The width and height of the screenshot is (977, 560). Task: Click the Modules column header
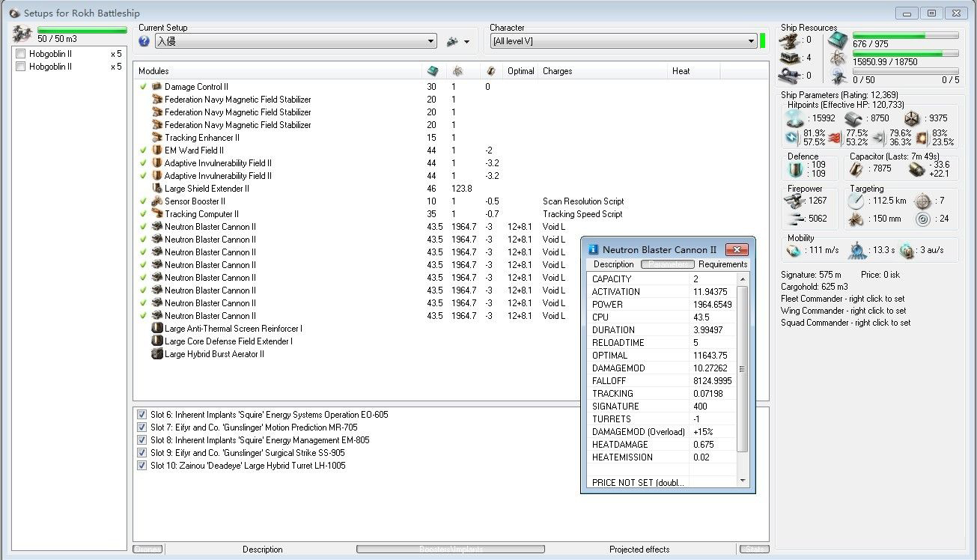point(279,71)
